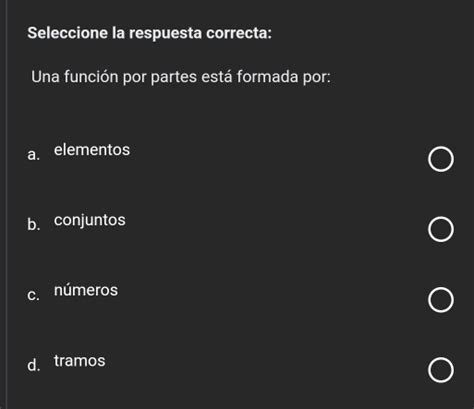Mark the radio button for números
474x409 pixels.
click(x=441, y=300)
